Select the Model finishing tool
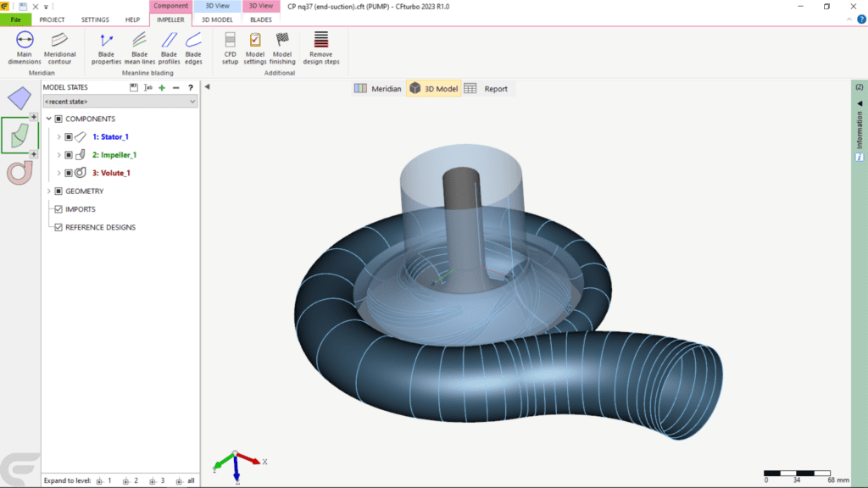The height and width of the screenshot is (488, 868). pos(282,47)
